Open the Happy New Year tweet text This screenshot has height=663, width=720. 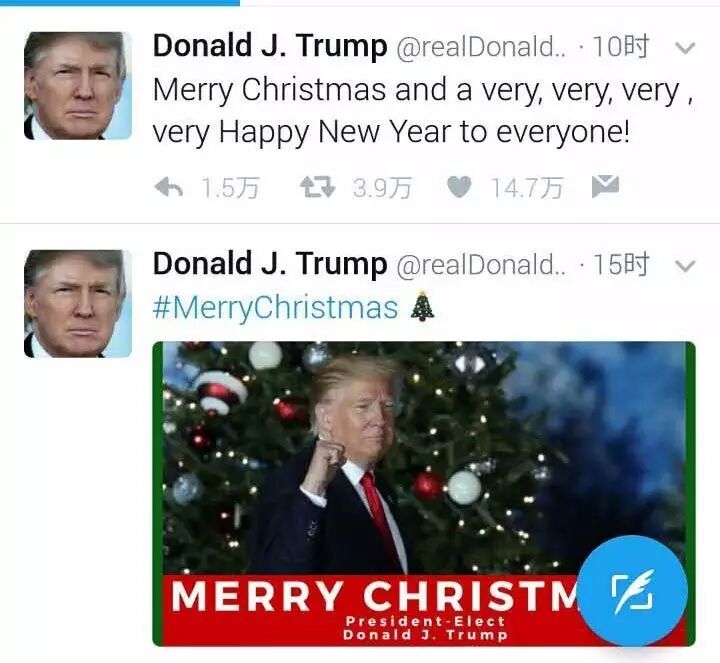(x=422, y=110)
